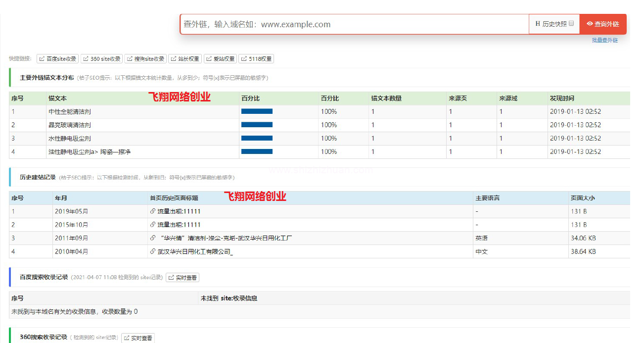Click the 页面大小 column header
This screenshot has width=644, height=343.
582,198
